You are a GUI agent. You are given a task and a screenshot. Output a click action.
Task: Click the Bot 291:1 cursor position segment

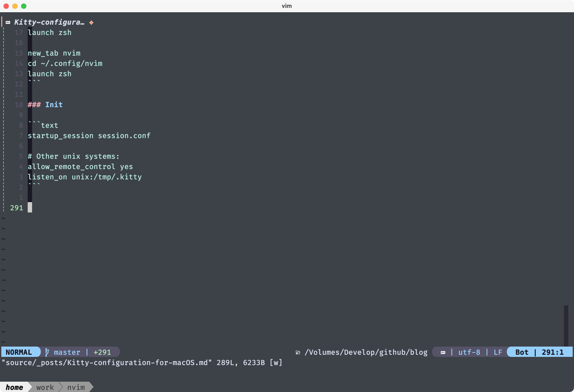539,352
